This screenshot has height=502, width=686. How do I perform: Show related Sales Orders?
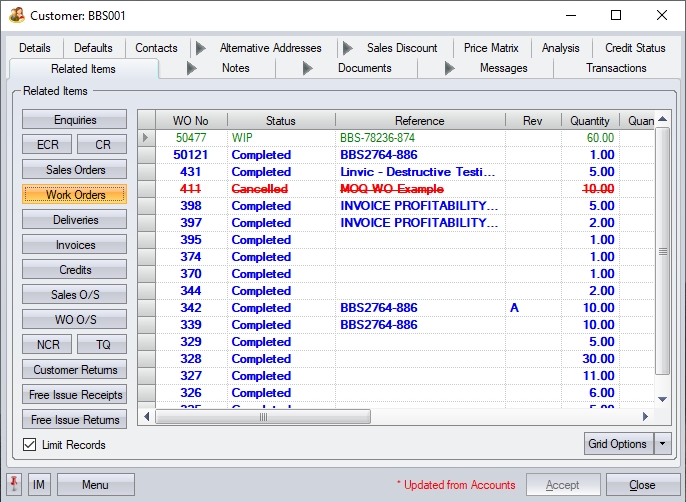75,170
